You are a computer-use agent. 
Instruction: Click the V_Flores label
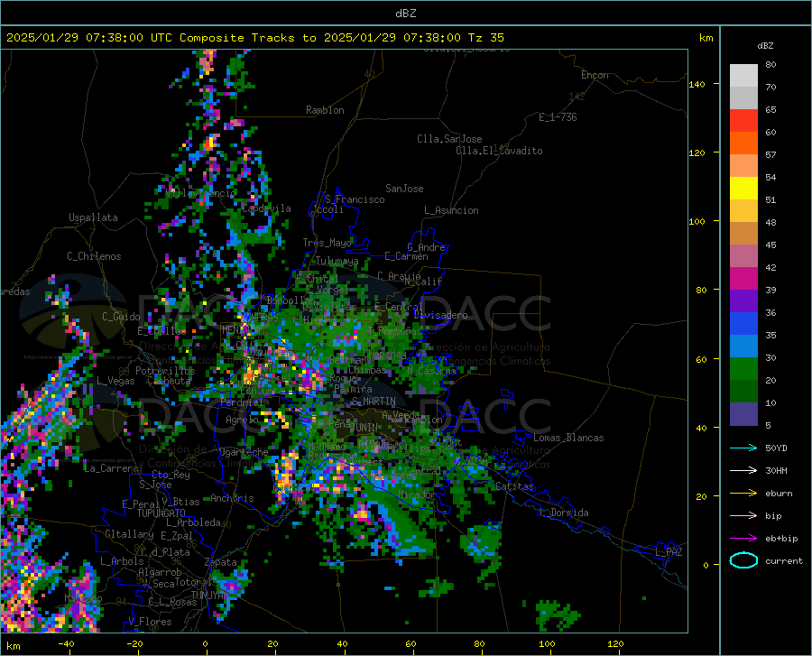pos(150,622)
